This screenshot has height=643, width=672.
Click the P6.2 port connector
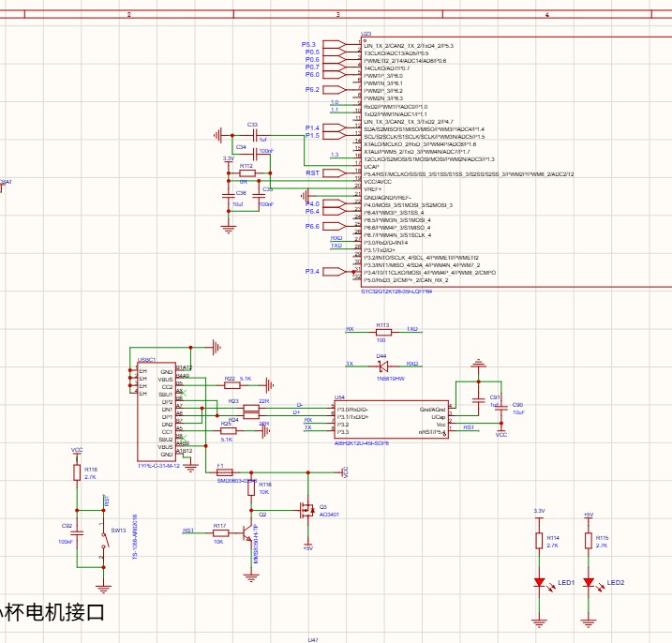pos(335,90)
